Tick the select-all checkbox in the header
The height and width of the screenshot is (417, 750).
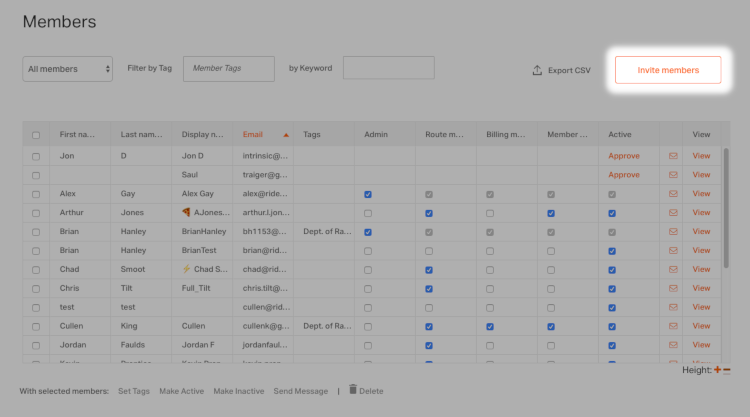point(36,135)
